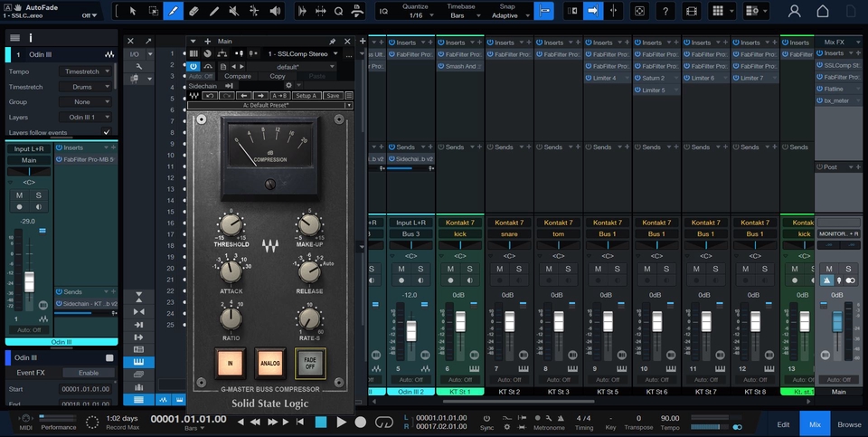
Task: Toggle the SSLComp plugin power button
Action: pyautogui.click(x=193, y=66)
